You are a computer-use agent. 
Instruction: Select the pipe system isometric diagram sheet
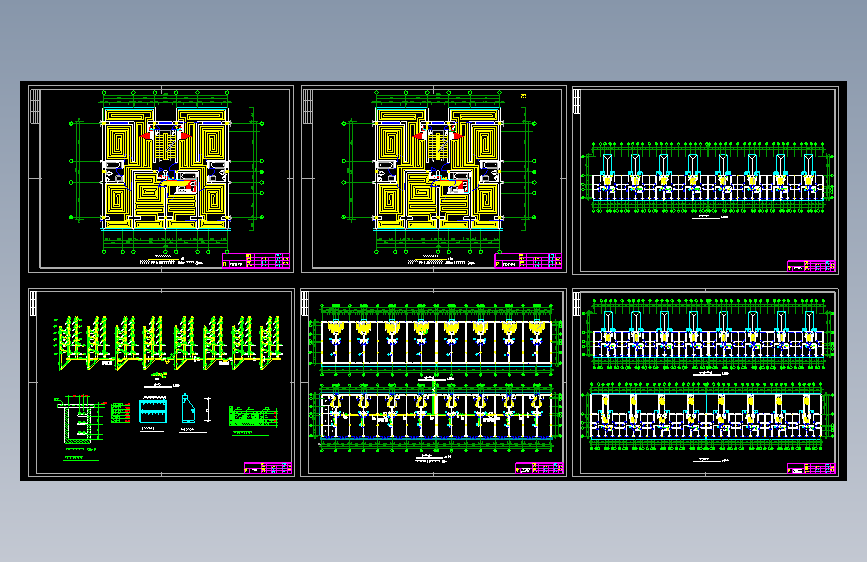tap(161, 382)
